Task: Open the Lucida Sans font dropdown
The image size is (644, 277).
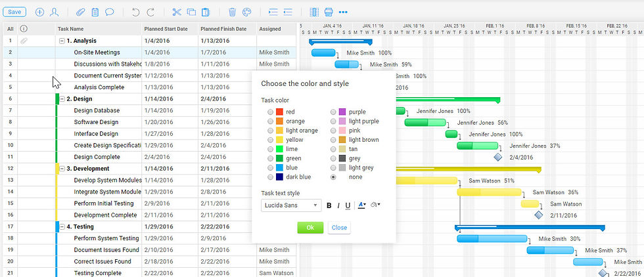Action: 291,205
